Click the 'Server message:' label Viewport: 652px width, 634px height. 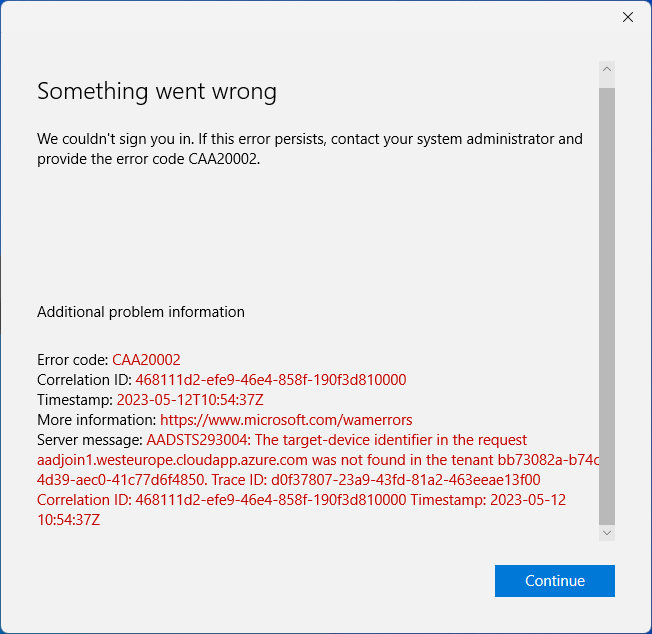[90, 440]
